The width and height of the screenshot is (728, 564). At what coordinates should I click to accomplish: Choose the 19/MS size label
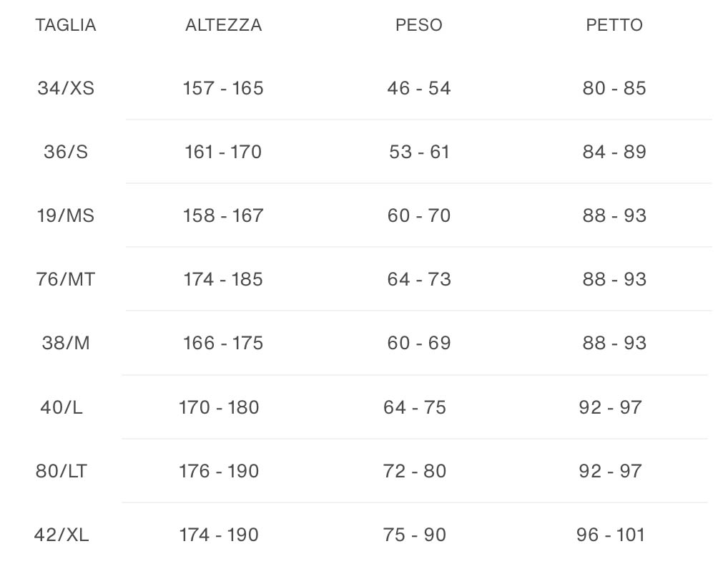click(x=66, y=216)
